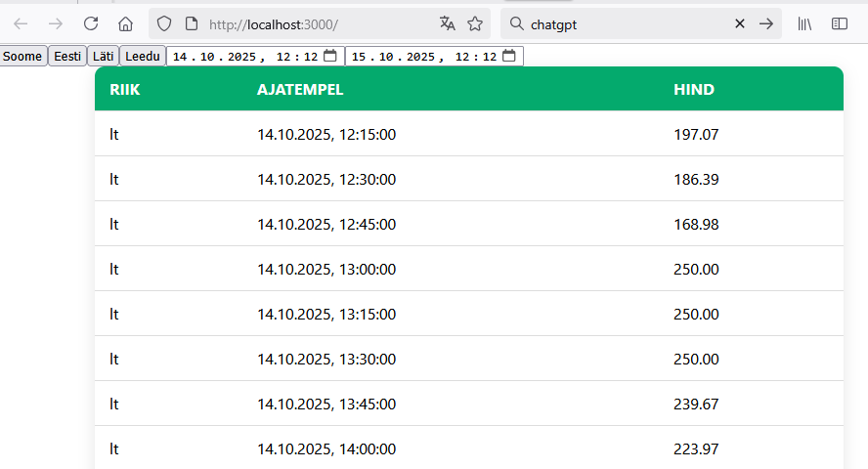868x469 pixels.
Task: Open calendar picker for end date
Action: [508, 57]
